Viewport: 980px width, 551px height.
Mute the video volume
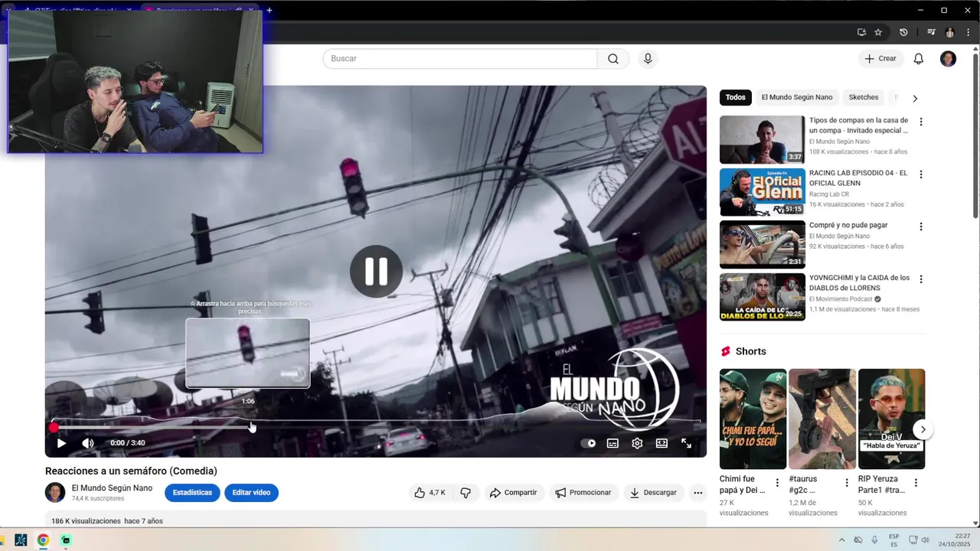click(88, 443)
